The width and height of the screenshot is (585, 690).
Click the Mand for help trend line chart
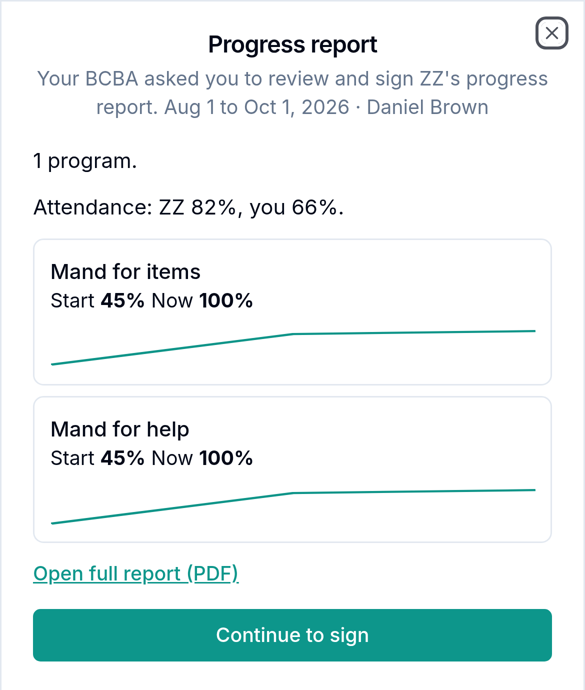coord(293,506)
